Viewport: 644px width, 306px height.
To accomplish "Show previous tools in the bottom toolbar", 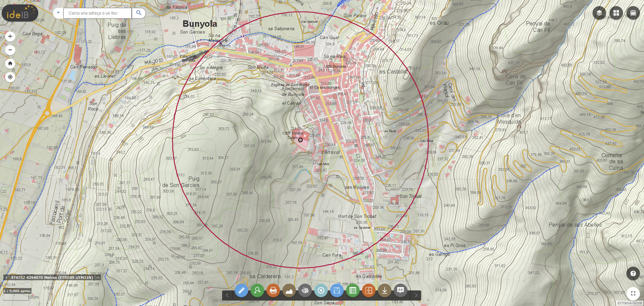I will (x=227, y=295).
